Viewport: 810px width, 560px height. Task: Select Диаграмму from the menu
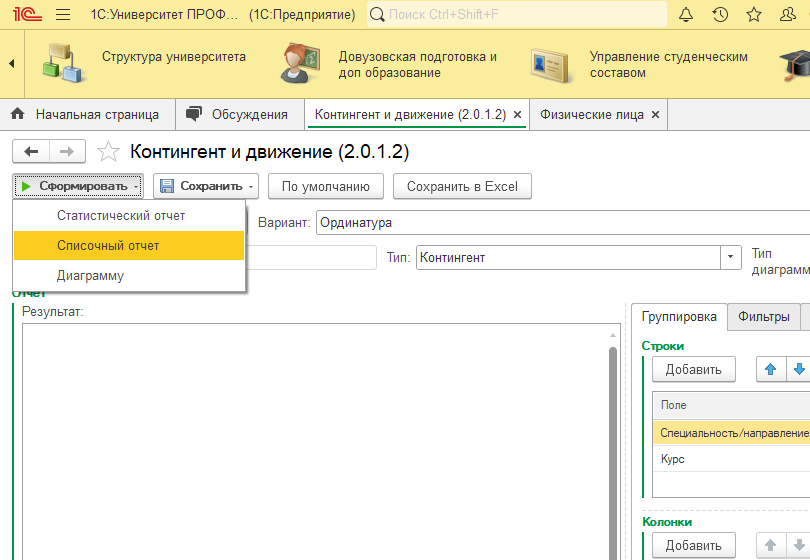click(91, 275)
